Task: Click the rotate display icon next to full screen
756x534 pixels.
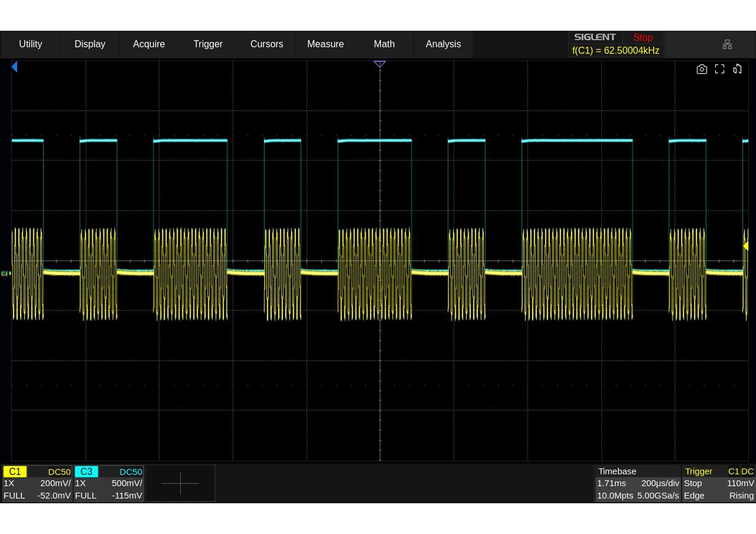Action: tap(737, 69)
